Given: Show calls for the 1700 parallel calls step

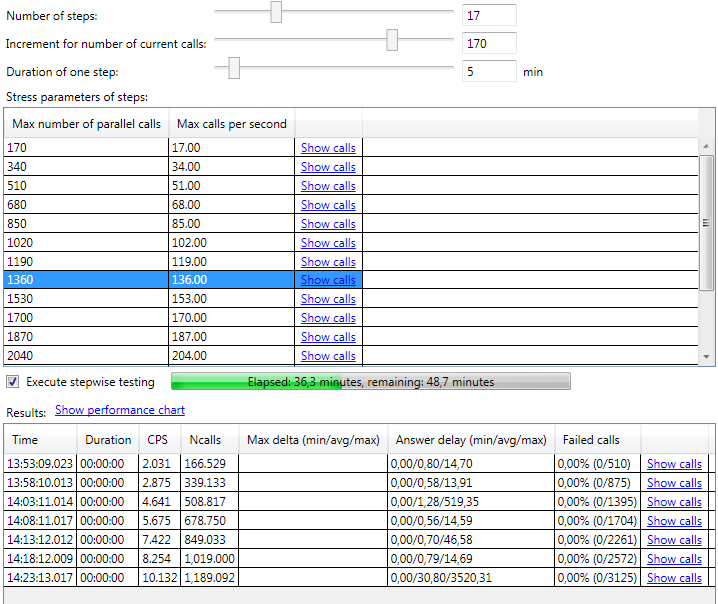Looking at the screenshot, I should [328, 318].
